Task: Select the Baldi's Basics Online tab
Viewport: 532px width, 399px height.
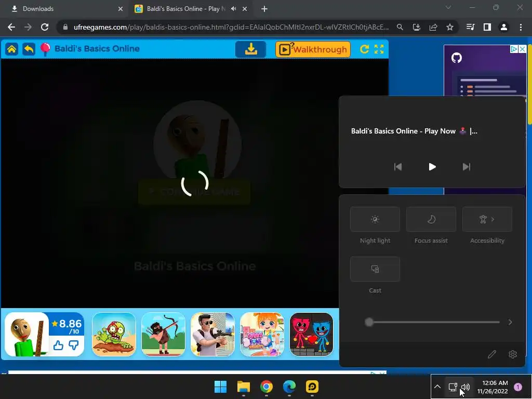Action: (x=185, y=9)
